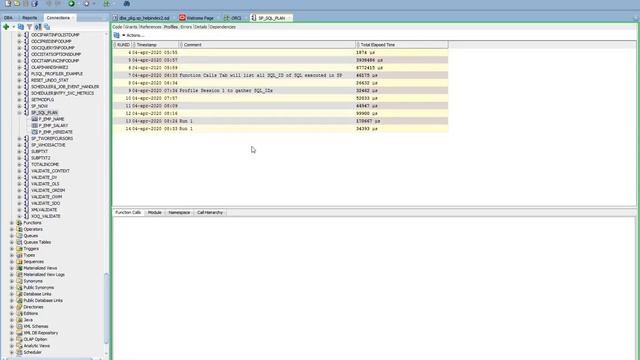Select run 4 row with 1874 µs
This screenshot has height=360, width=640.
(x=280, y=53)
